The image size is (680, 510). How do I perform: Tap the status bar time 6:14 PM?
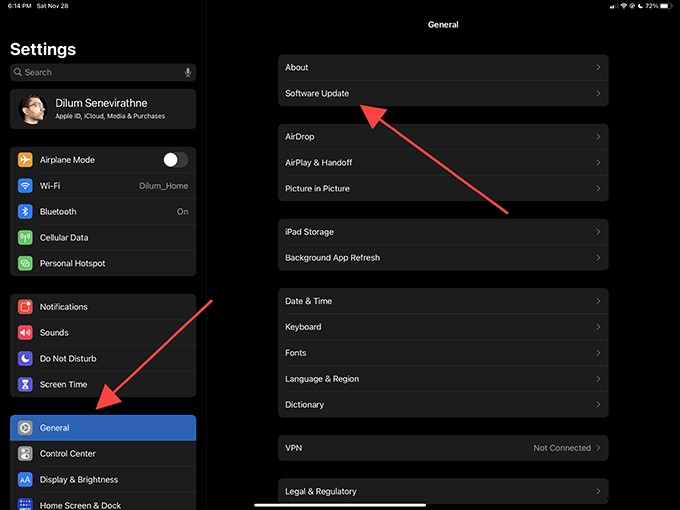pos(20,6)
